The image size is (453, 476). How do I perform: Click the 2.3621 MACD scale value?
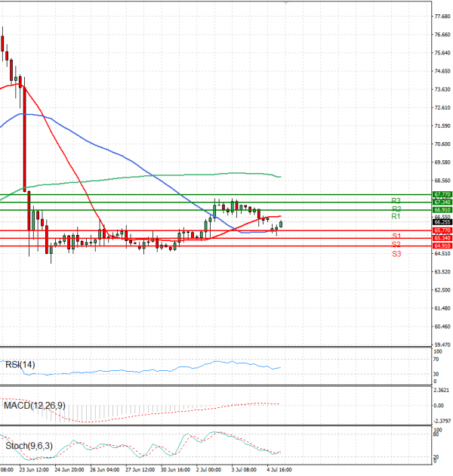pyautogui.click(x=442, y=390)
